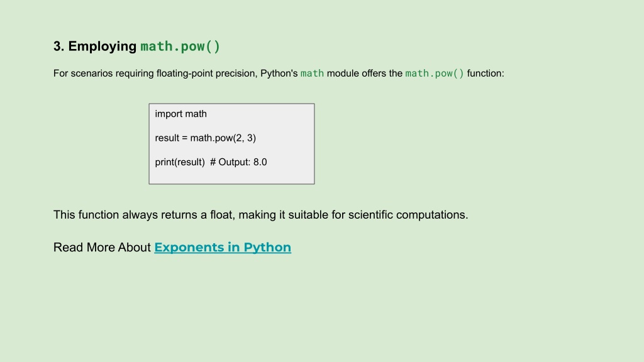Select the word suitable in sentence
Image resolution: width=644 pixels, height=362 pixels.
[308, 215]
